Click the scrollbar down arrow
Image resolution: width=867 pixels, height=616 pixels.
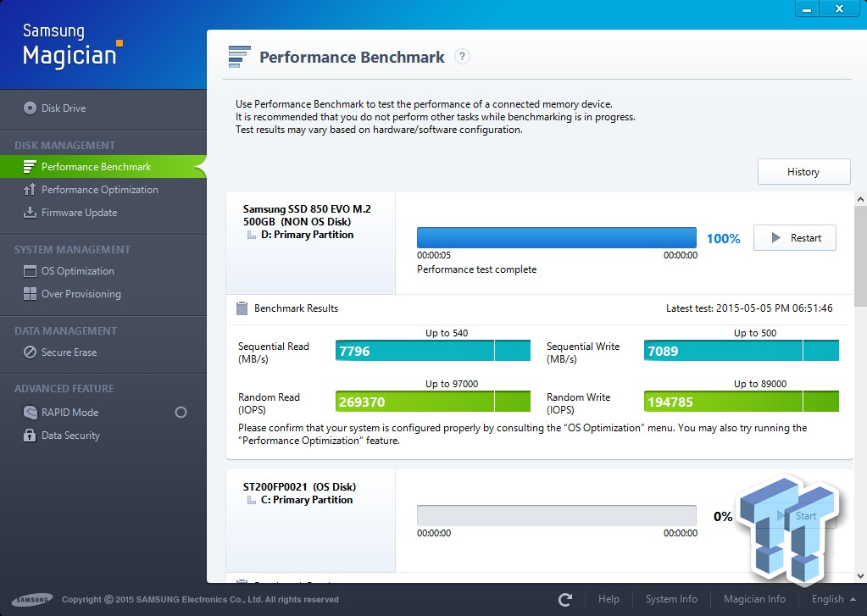tap(860, 575)
